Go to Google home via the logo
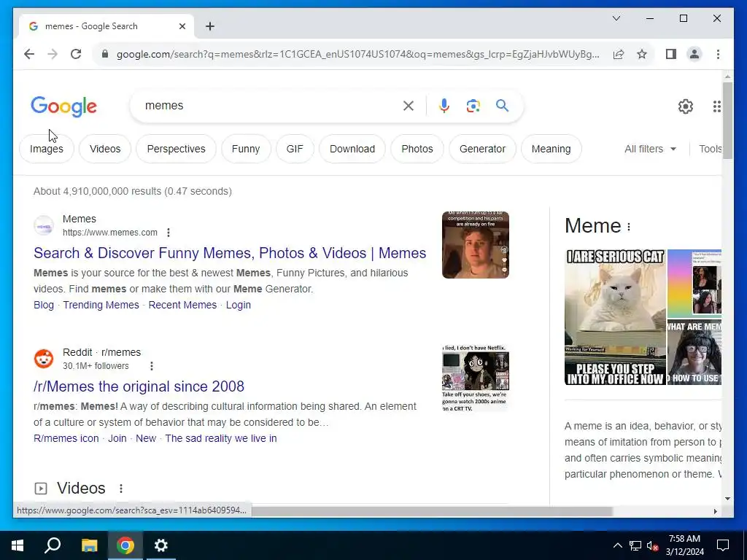747x560 pixels. pyautogui.click(x=64, y=106)
